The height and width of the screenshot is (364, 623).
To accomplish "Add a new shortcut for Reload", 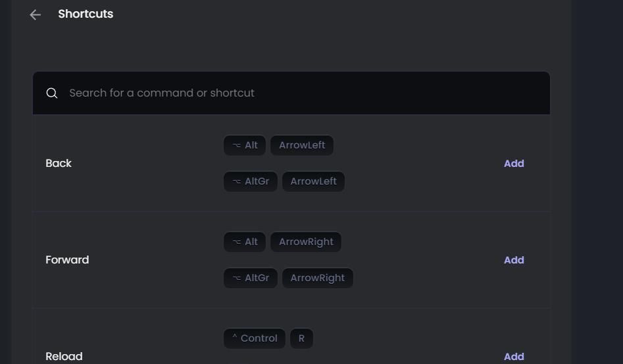I will pos(514,357).
